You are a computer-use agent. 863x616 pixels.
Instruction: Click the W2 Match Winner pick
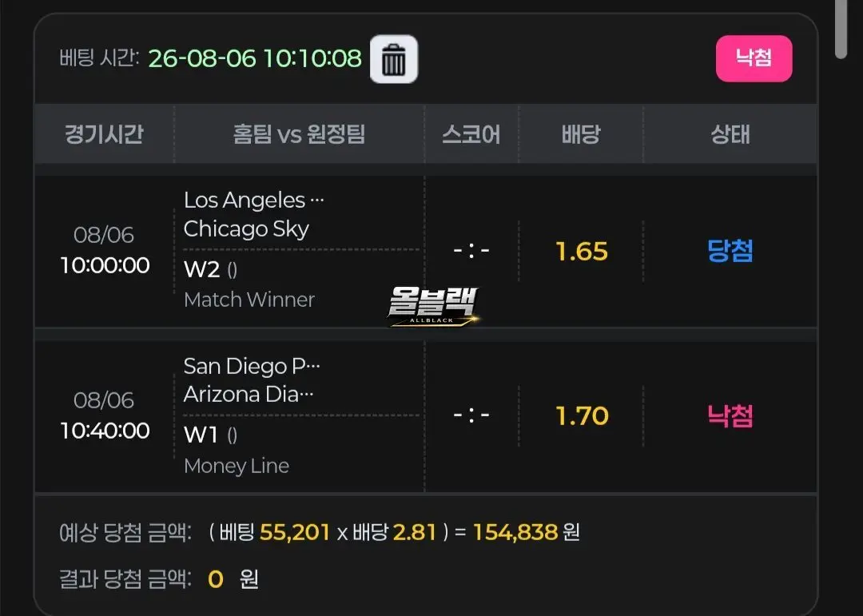click(x=249, y=284)
